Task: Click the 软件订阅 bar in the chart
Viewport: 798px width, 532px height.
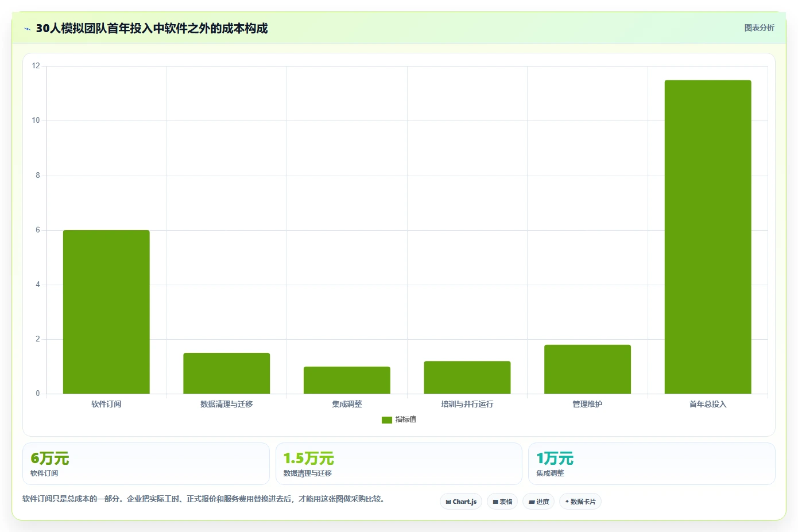Action: coord(106,312)
